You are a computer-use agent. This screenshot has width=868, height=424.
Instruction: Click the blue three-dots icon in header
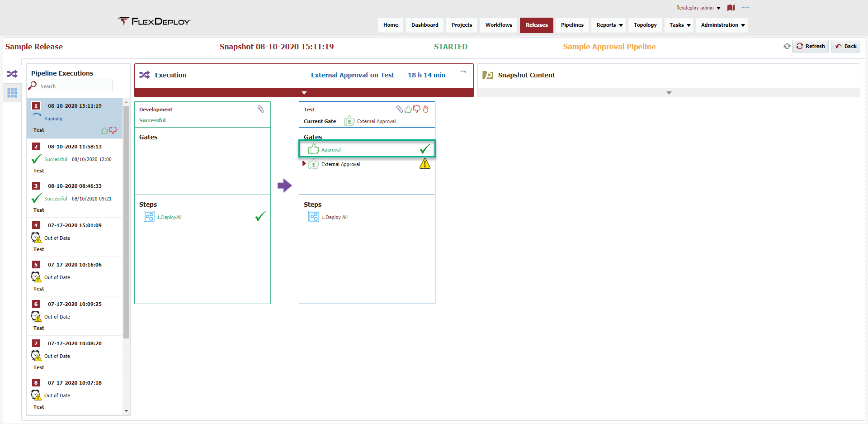(745, 8)
